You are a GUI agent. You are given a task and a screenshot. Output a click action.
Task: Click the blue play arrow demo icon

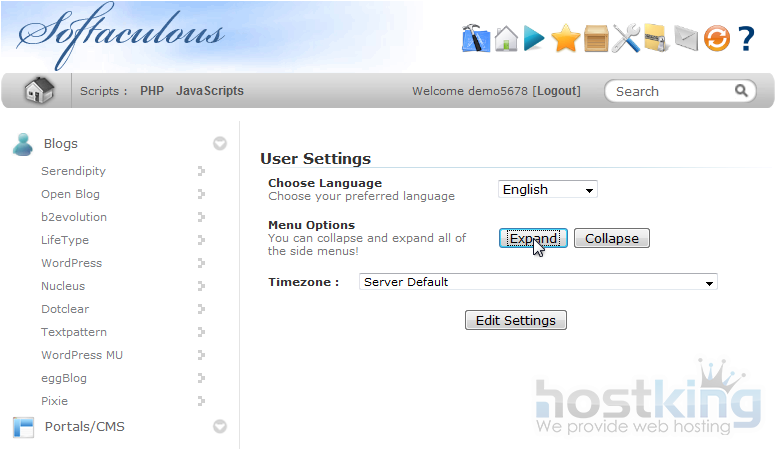(535, 39)
